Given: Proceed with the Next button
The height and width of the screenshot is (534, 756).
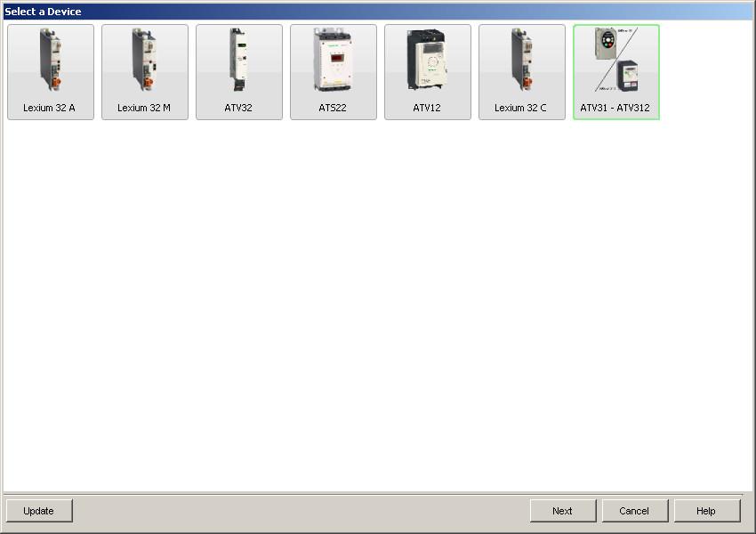Looking at the screenshot, I should coord(563,510).
